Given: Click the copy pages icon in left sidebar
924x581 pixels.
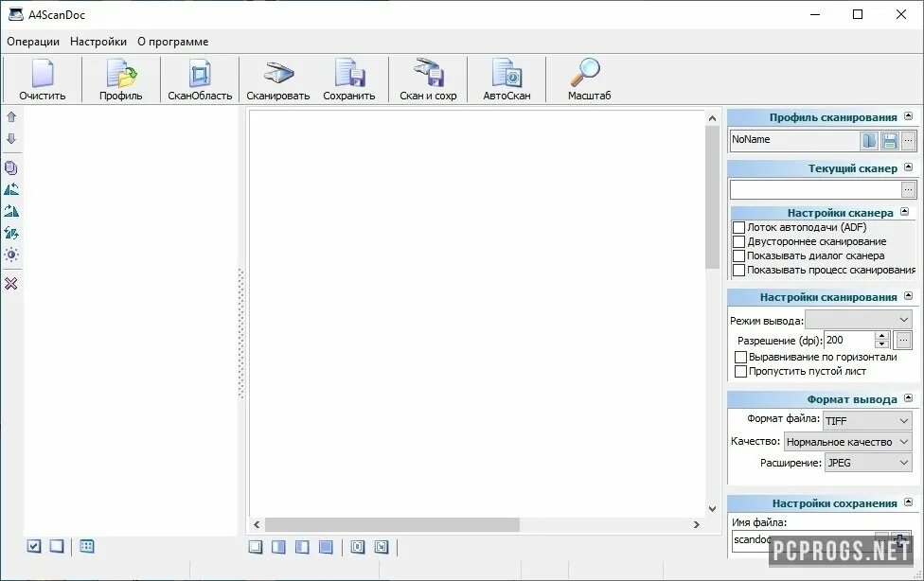Looking at the screenshot, I should click(11, 167).
